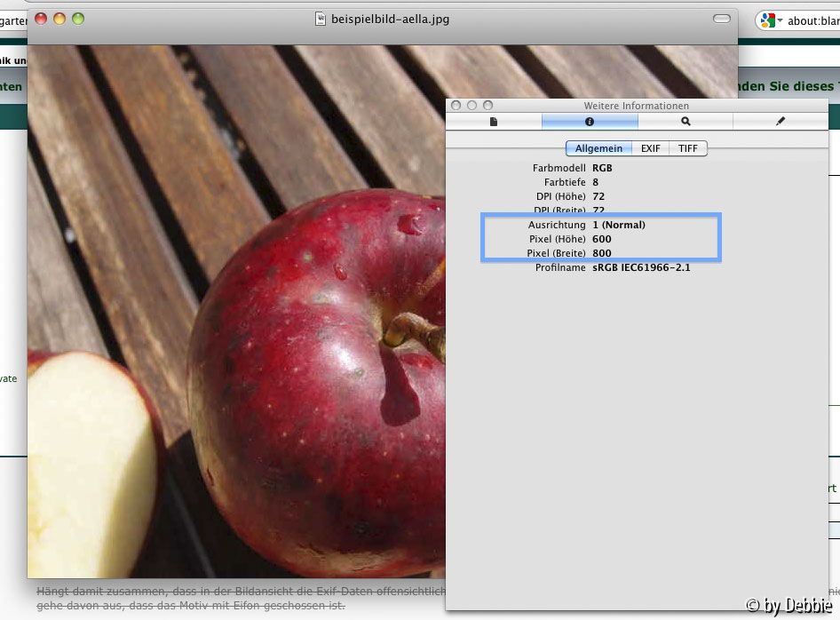
Task: Click the Weitere Informationen title bar
Action: [x=636, y=106]
